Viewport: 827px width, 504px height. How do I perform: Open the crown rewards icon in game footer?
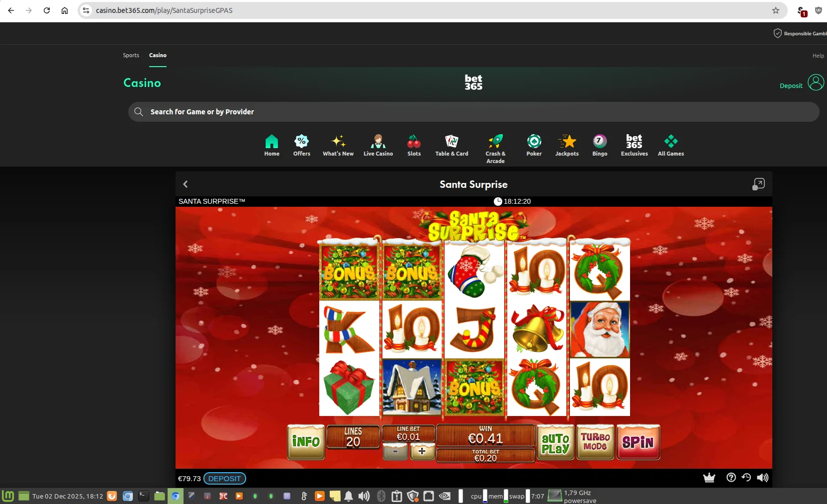click(x=709, y=478)
